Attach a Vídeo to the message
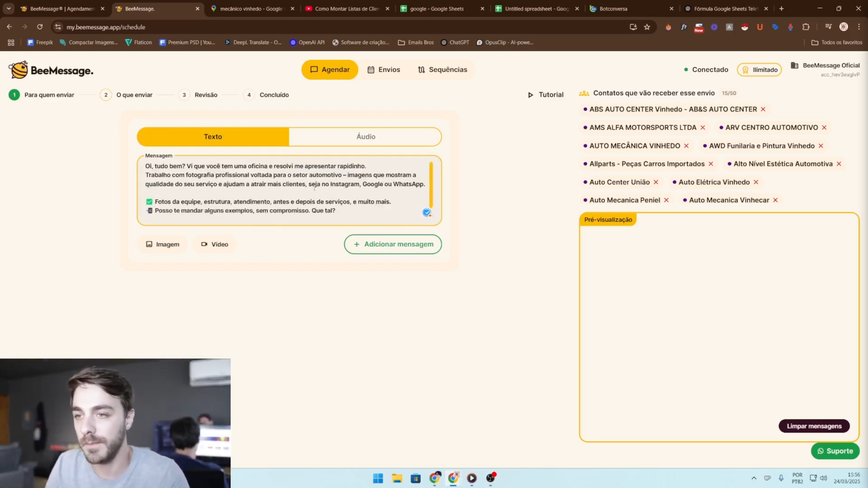The width and height of the screenshot is (868, 488). [x=214, y=244]
